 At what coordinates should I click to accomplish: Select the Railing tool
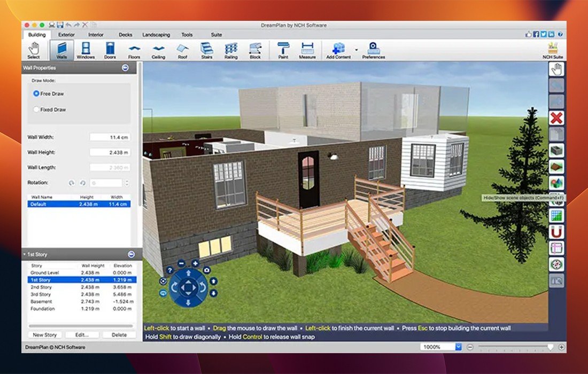click(231, 50)
